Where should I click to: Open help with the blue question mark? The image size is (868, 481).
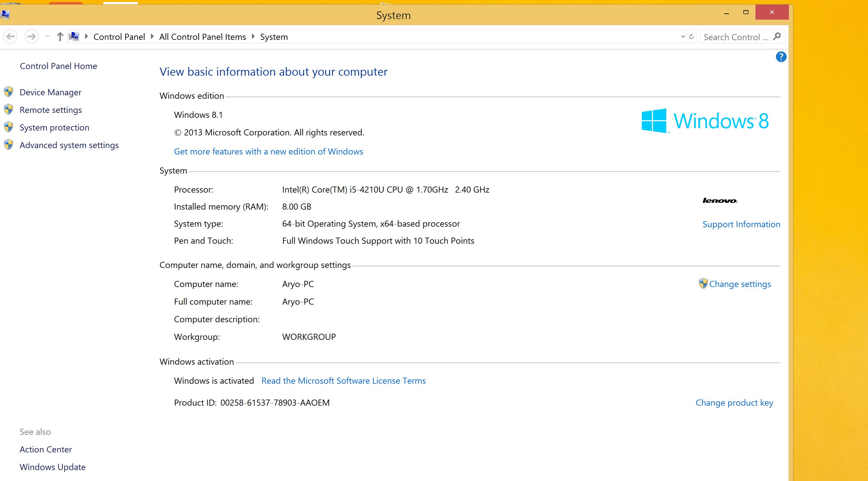coord(781,57)
